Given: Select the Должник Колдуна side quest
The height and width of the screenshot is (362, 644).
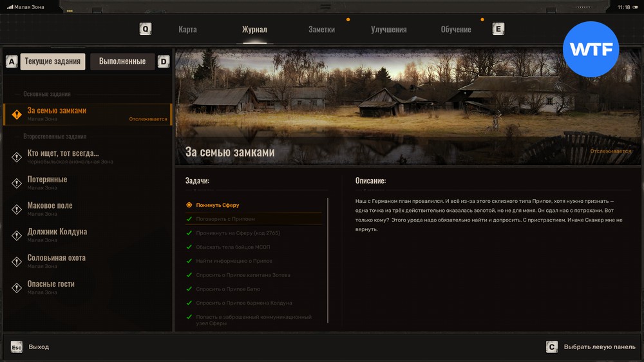Looking at the screenshot, I should pyautogui.click(x=57, y=232).
